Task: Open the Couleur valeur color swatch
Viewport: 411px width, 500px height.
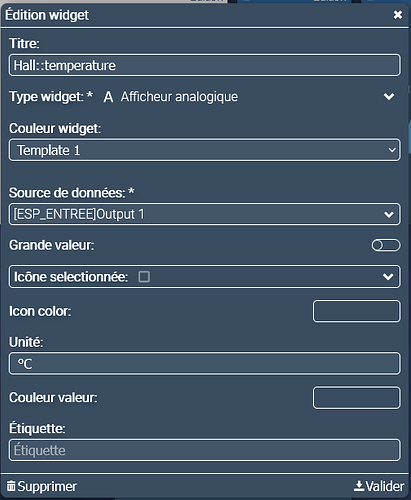Action: [x=356, y=397]
